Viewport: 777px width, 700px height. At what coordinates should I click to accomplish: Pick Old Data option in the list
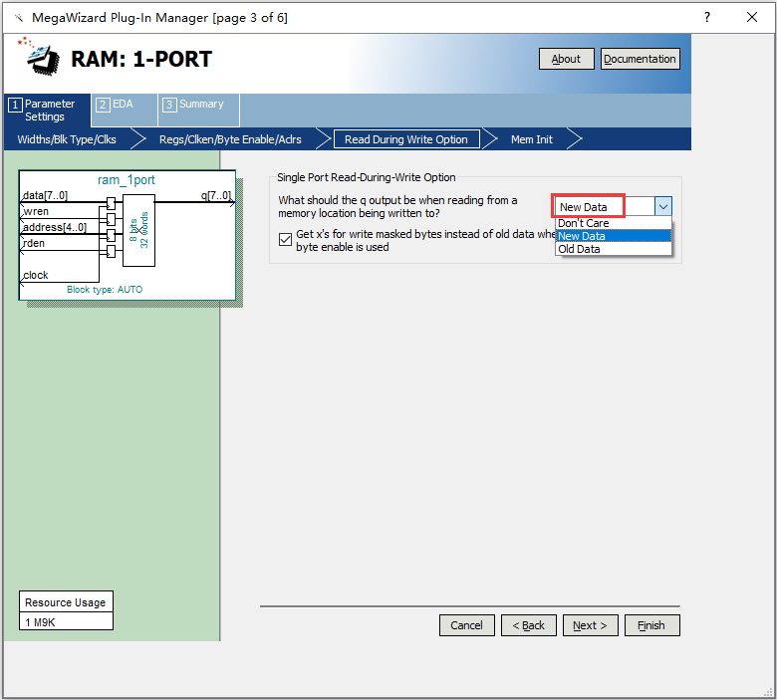(x=614, y=249)
